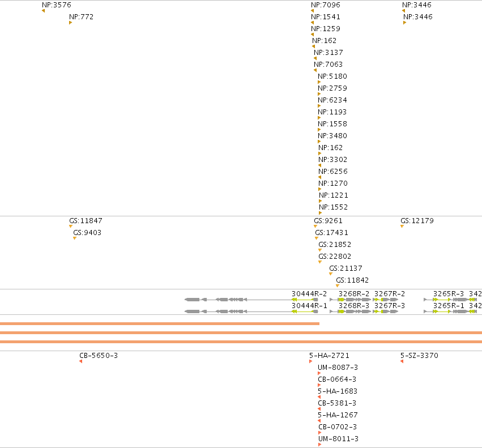Select transcript 3268R-3 label
The height and width of the screenshot is (448, 482).
[x=354, y=306]
